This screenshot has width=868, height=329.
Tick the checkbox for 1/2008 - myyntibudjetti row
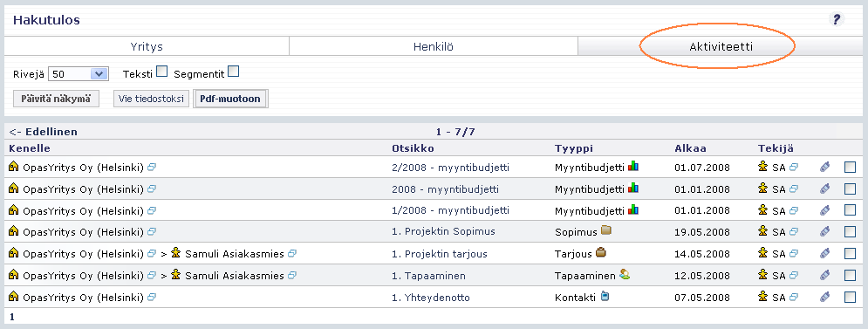[x=850, y=210]
